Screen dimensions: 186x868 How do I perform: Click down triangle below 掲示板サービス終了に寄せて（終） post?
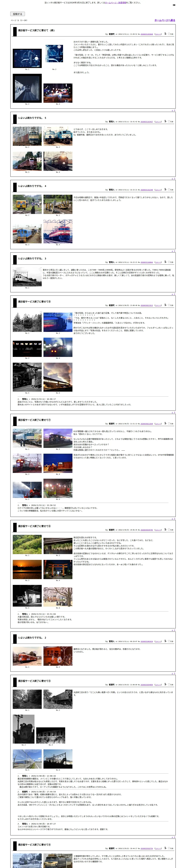(175, 111)
